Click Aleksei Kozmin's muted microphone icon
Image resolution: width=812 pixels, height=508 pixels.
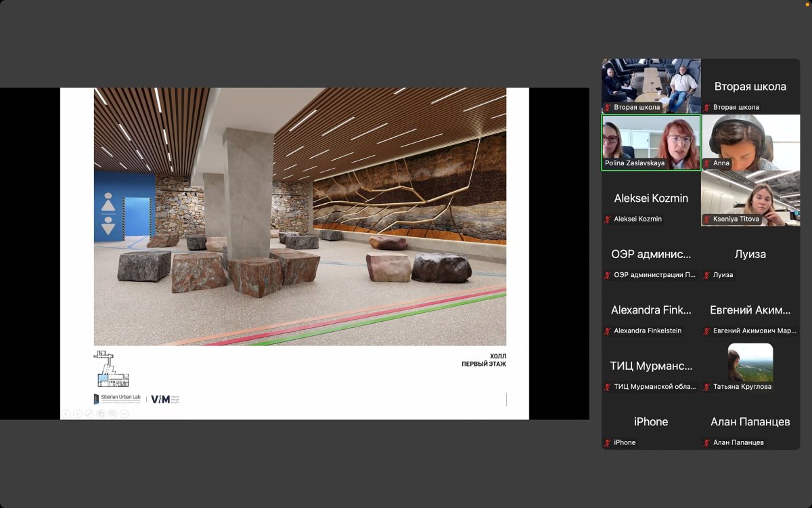click(608, 219)
